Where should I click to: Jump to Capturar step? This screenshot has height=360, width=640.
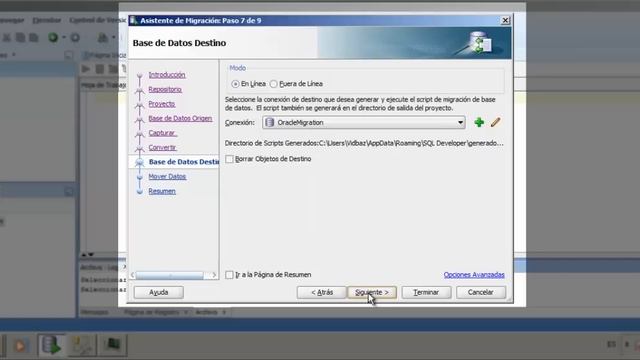pyautogui.click(x=162, y=133)
